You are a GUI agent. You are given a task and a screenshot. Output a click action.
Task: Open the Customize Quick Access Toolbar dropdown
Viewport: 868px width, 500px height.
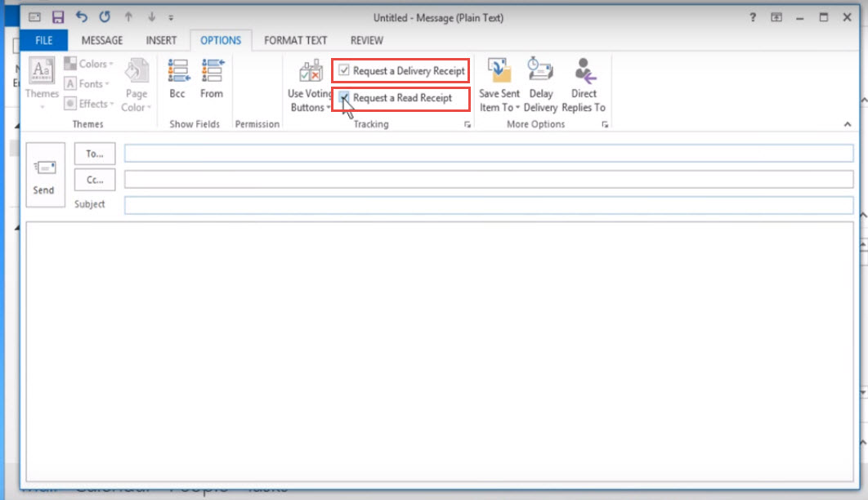click(x=171, y=18)
